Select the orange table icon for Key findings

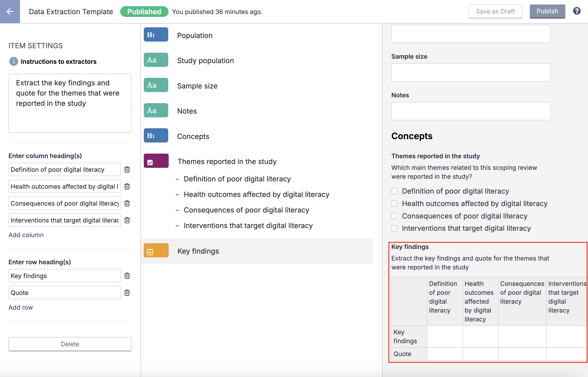click(x=156, y=251)
